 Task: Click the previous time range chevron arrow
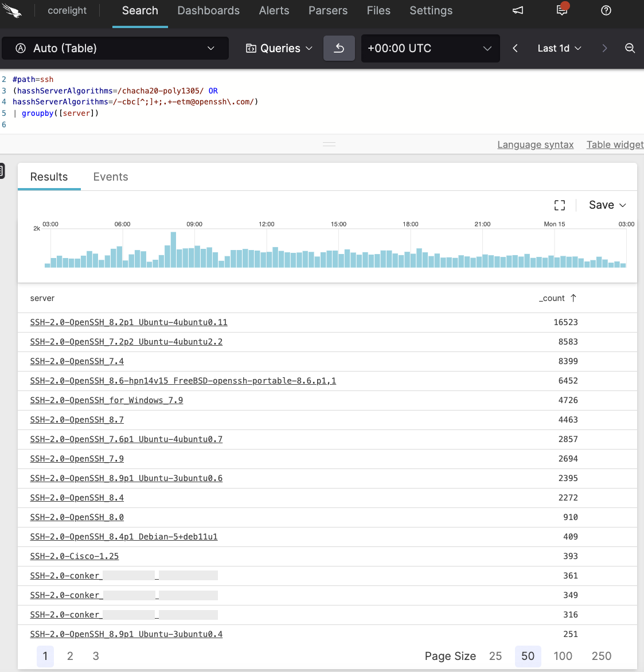point(515,49)
